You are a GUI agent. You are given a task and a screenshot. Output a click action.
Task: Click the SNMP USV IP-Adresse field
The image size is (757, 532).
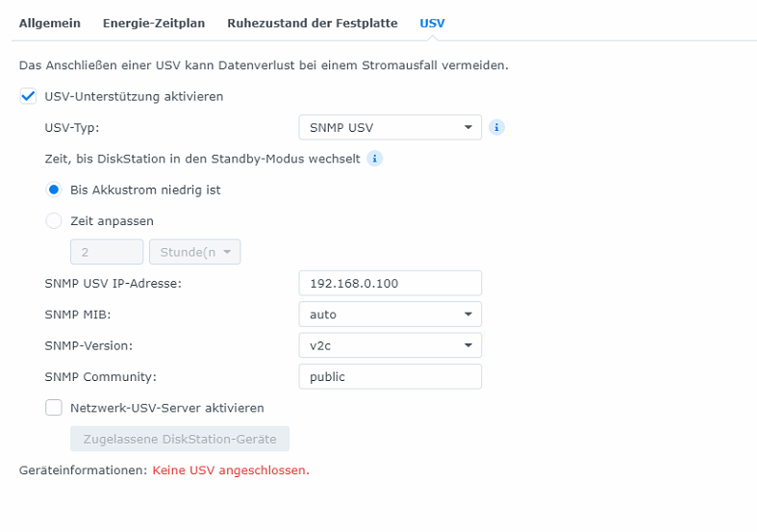coord(391,283)
